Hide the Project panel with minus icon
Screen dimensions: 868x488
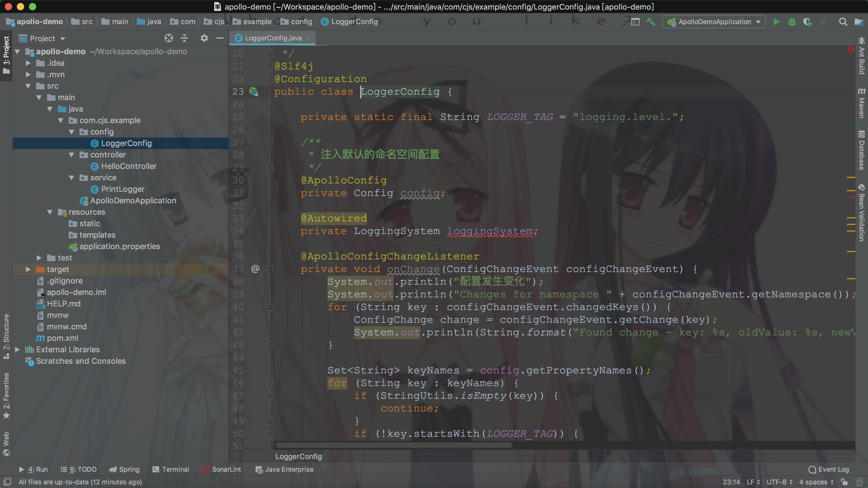coord(220,38)
